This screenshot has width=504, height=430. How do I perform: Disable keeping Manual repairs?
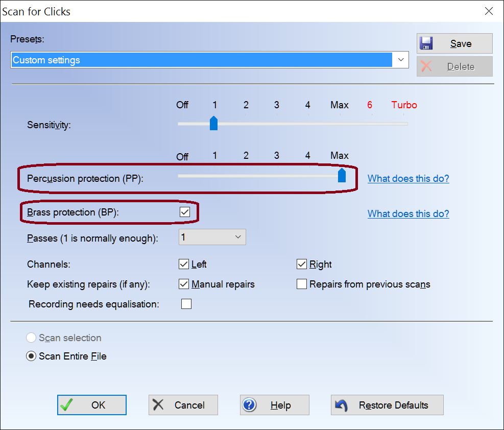[x=184, y=284]
